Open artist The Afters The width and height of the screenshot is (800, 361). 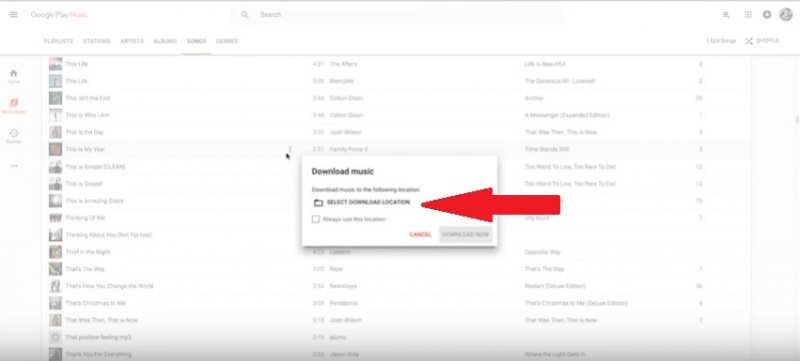[343, 64]
